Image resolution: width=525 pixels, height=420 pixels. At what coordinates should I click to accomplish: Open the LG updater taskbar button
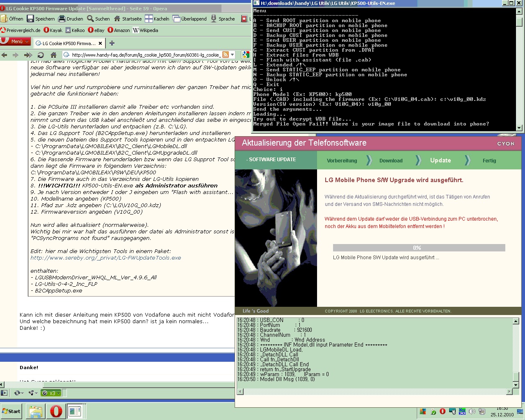tap(75, 411)
